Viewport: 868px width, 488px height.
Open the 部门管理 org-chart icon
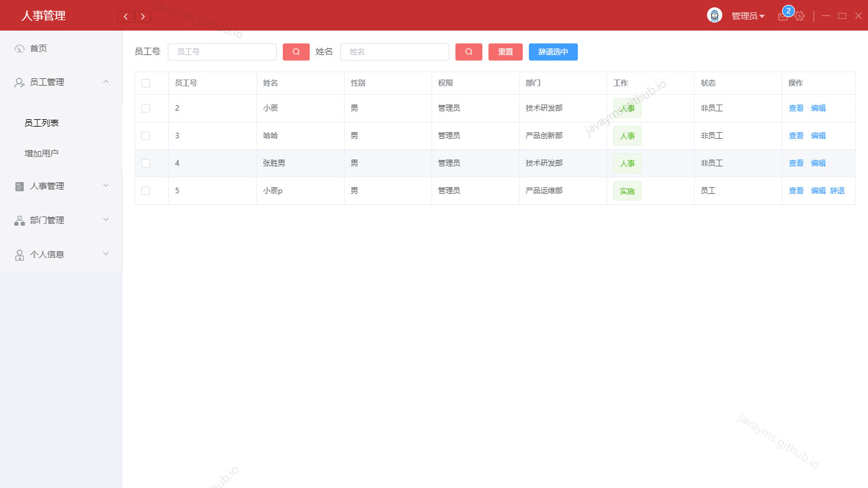[18, 220]
